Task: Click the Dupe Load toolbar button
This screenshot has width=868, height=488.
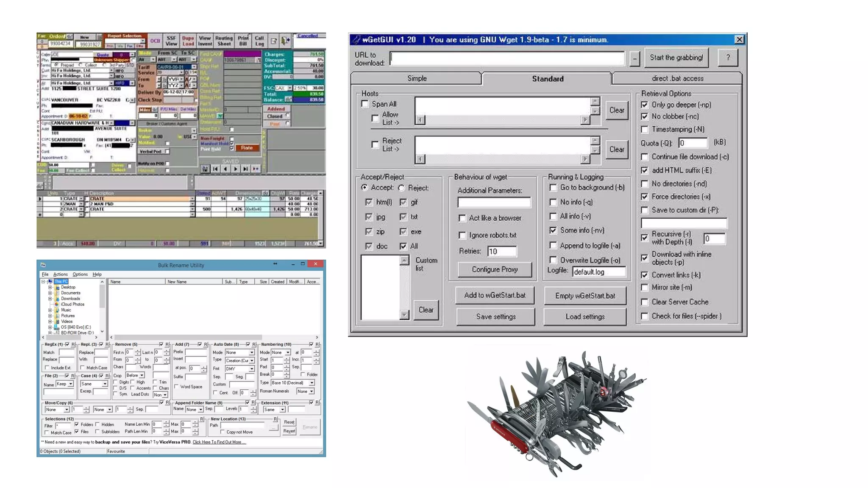Action: tap(188, 41)
